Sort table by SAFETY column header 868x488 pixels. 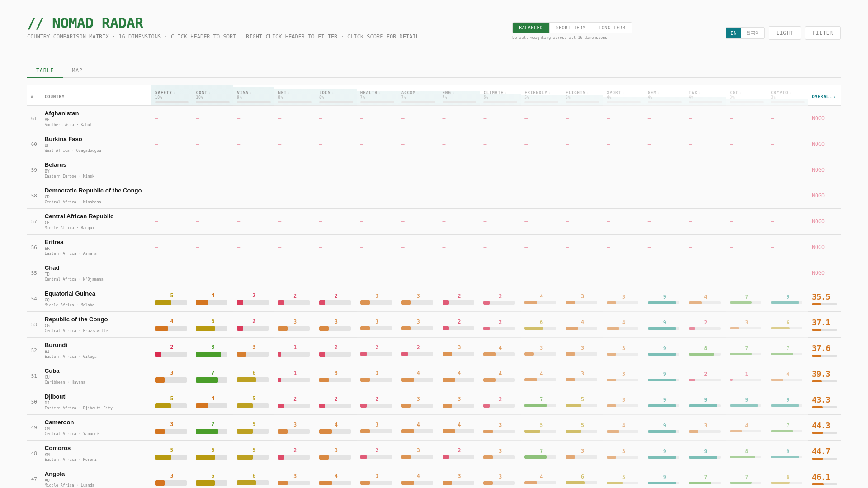164,93
